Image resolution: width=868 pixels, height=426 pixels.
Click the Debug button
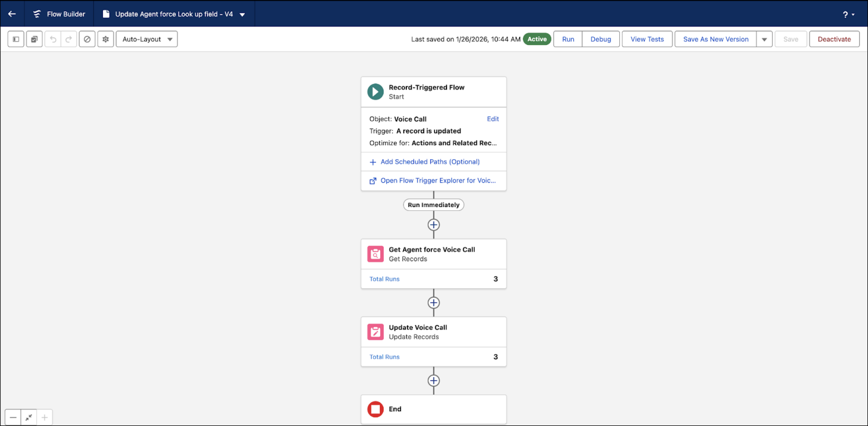point(601,39)
